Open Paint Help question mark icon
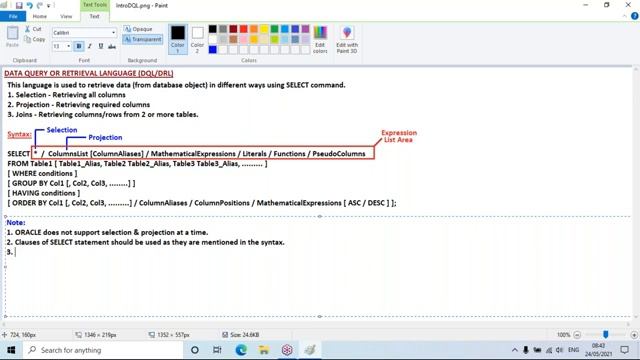Viewport: 640px width, 360px height. click(635, 16)
